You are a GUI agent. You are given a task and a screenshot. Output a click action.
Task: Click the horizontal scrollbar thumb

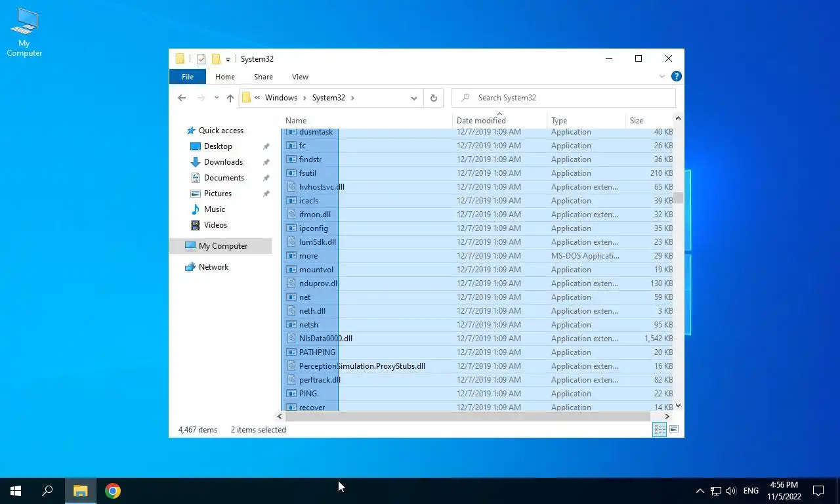(468, 416)
